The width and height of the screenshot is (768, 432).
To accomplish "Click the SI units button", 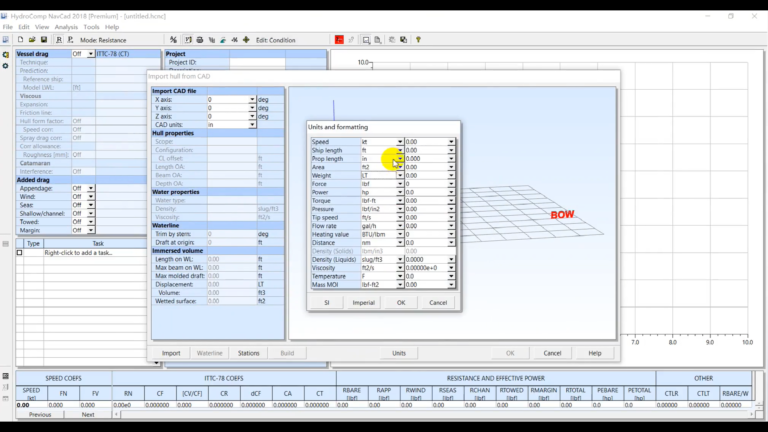I will click(327, 303).
